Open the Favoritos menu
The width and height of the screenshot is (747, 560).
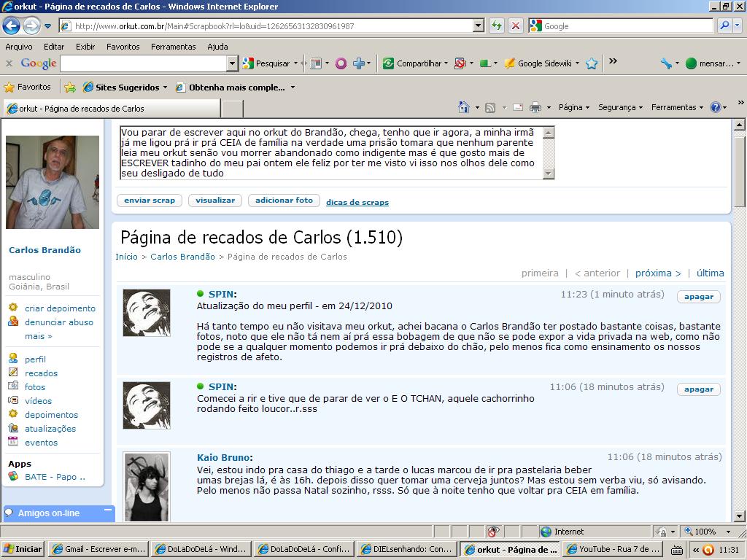(123, 47)
